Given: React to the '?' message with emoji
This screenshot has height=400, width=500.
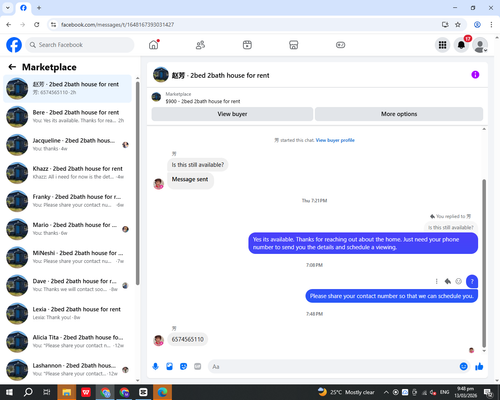Looking at the screenshot, I should (x=459, y=281).
